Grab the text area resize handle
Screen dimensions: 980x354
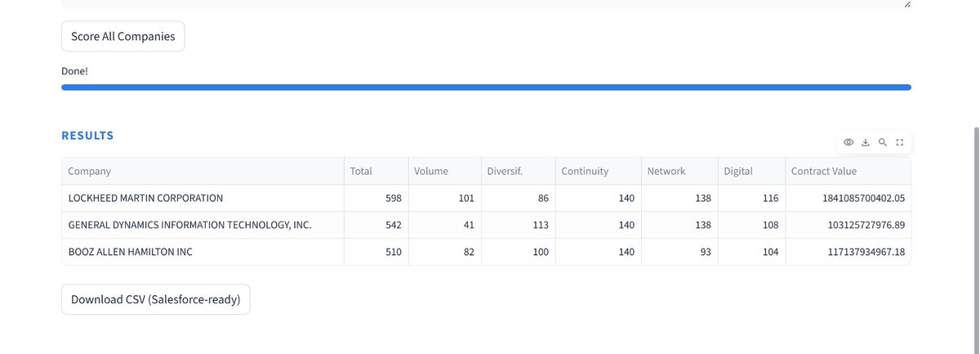[x=907, y=4]
